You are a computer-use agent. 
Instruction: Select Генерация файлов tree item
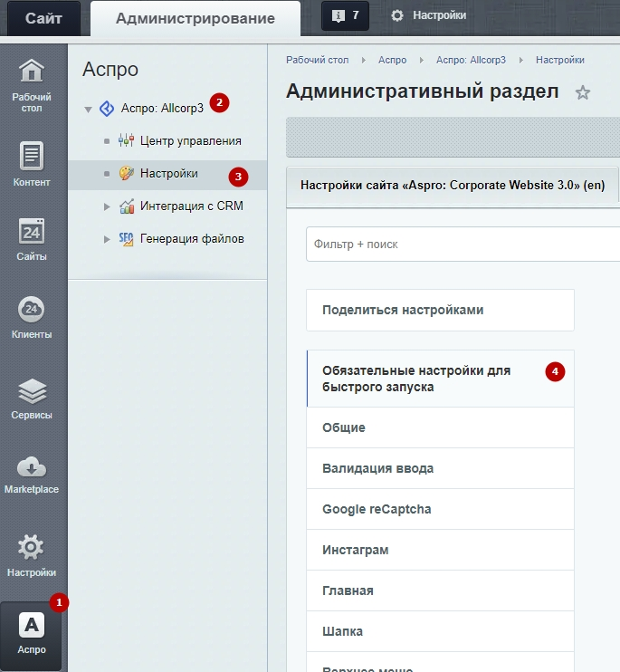(x=192, y=239)
